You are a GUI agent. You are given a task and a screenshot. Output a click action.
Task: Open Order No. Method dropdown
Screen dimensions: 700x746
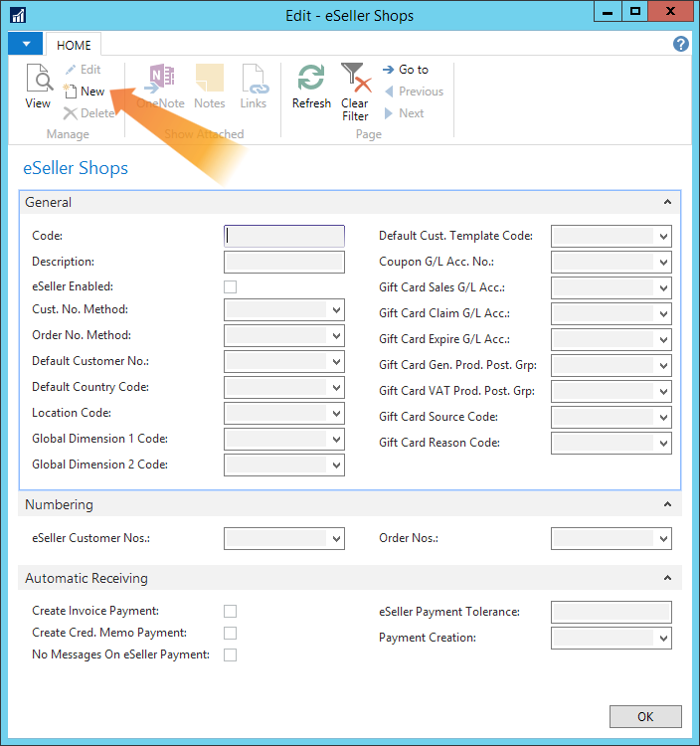pos(337,336)
